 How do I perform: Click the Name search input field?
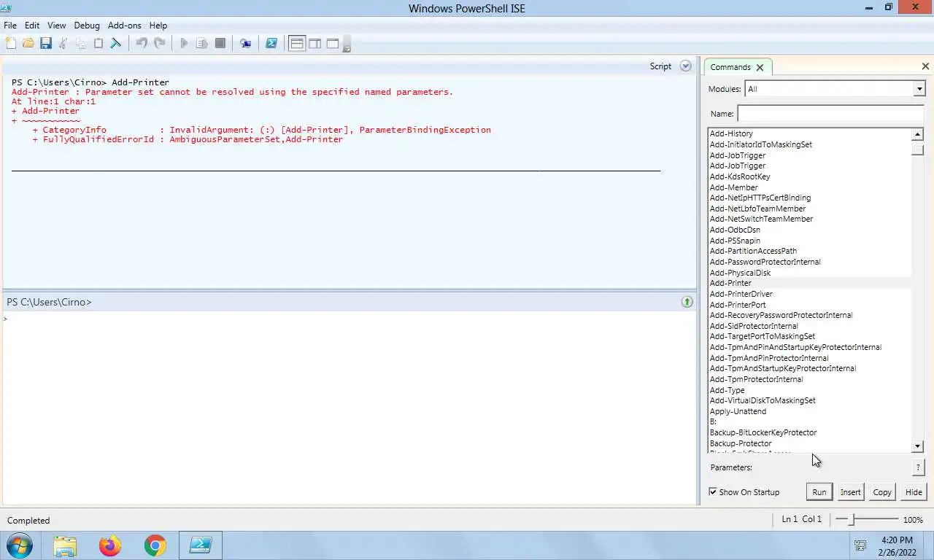point(830,114)
